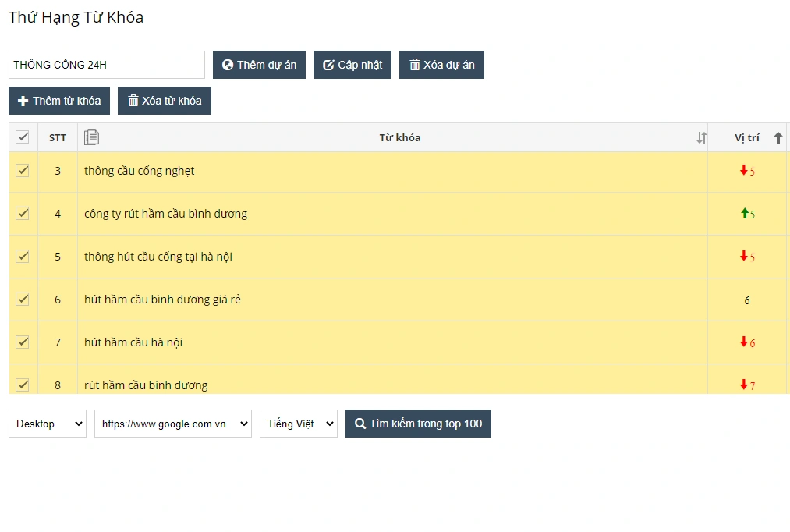790x532 pixels.
Task: Click the Từ khóa column header
Action: coord(399,138)
